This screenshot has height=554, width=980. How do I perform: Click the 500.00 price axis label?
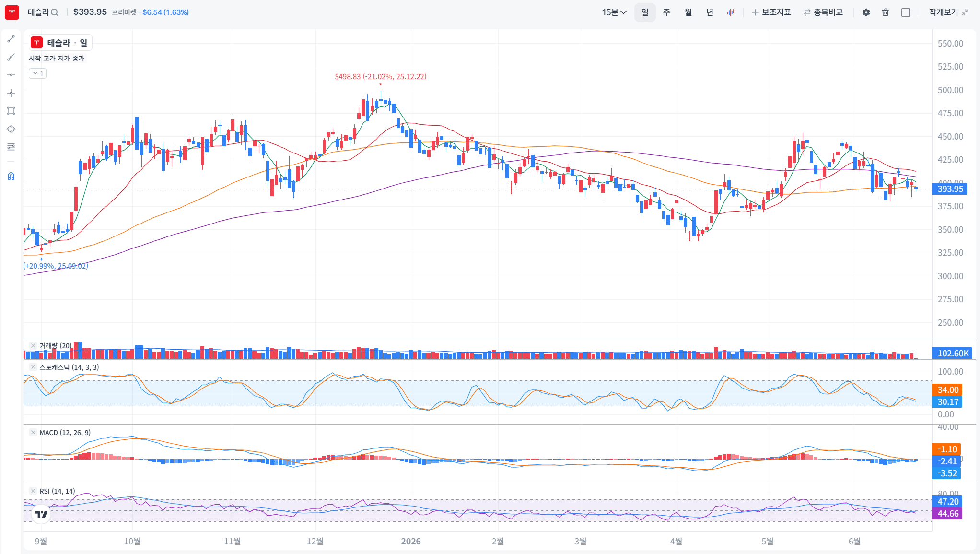pyautogui.click(x=950, y=90)
